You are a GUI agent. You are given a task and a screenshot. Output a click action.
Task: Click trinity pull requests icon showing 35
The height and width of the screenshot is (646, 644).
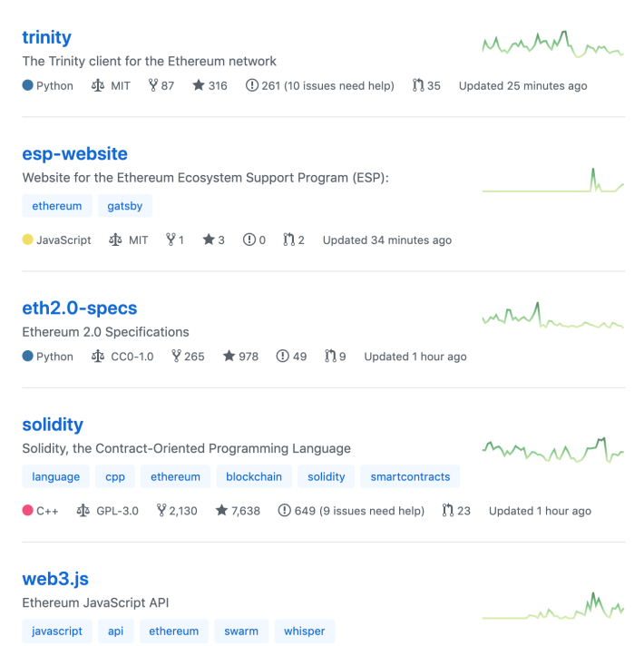(x=418, y=85)
